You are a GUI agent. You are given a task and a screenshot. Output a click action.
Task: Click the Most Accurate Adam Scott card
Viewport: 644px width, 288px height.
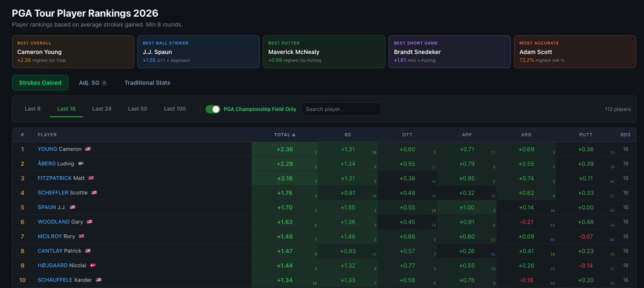tap(575, 52)
